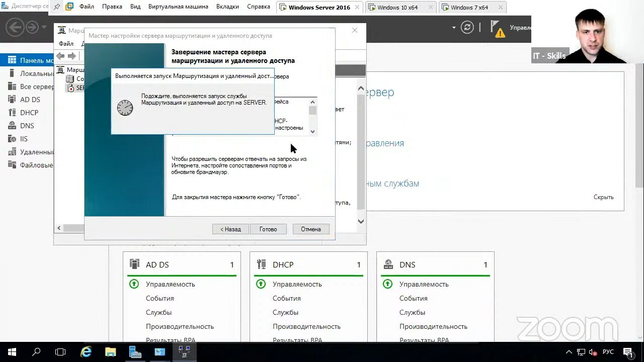This screenshot has height=362, width=644.
Task: Click the Отмена button in wizard
Action: point(311,229)
